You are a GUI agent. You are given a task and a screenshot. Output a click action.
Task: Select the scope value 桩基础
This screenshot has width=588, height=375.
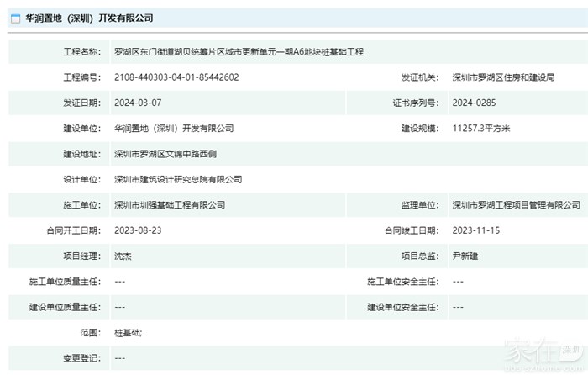tap(128, 333)
